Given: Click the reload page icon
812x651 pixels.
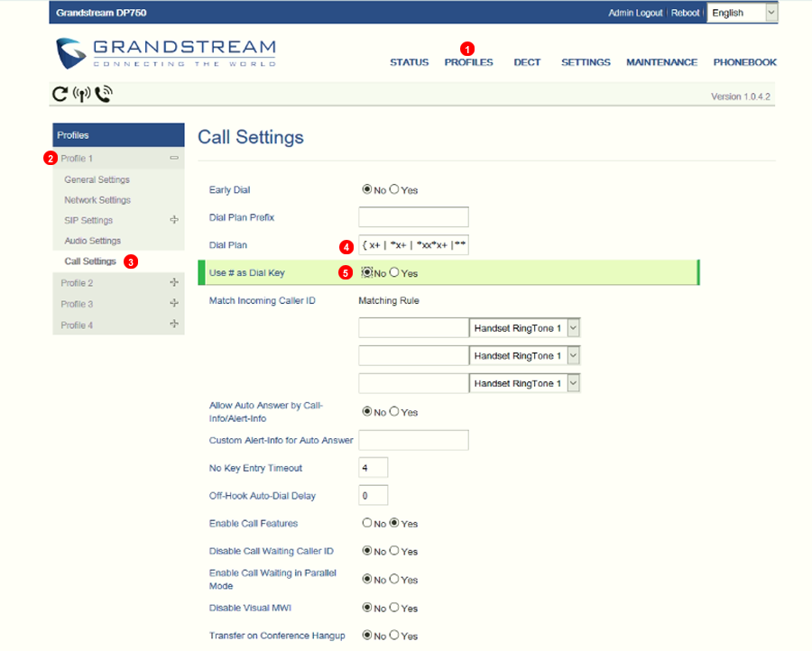Looking at the screenshot, I should pyautogui.click(x=60, y=94).
